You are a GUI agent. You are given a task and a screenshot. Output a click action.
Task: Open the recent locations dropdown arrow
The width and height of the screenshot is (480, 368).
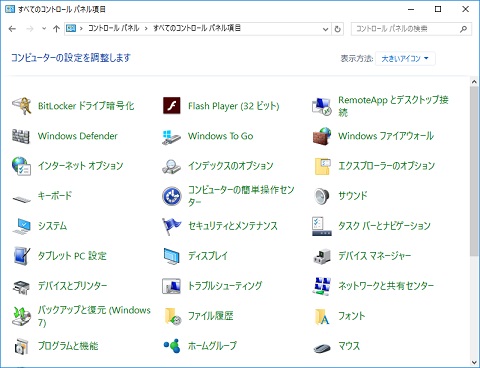tap(44, 29)
